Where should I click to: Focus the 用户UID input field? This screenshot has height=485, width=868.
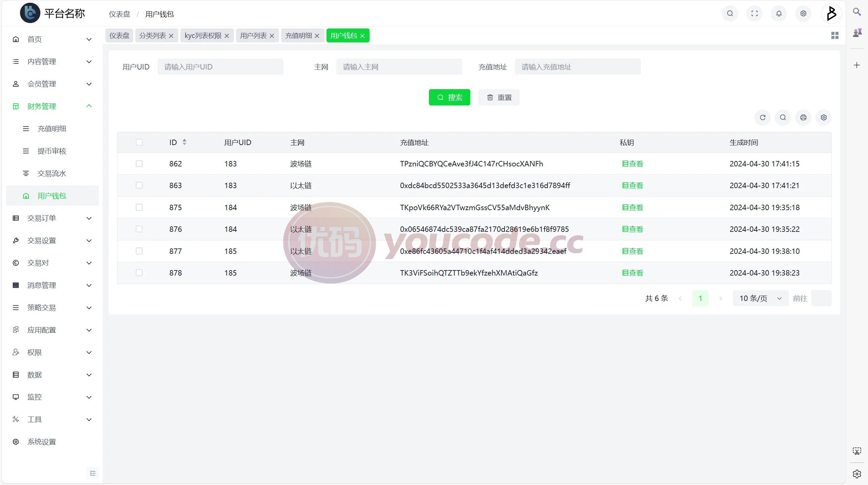click(220, 67)
